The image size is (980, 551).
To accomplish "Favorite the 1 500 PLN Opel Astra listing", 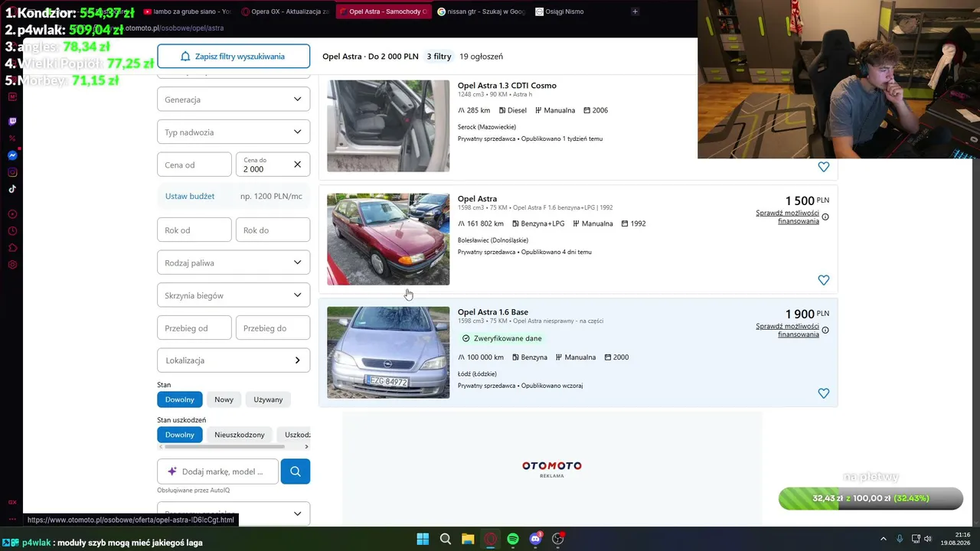I will point(824,280).
